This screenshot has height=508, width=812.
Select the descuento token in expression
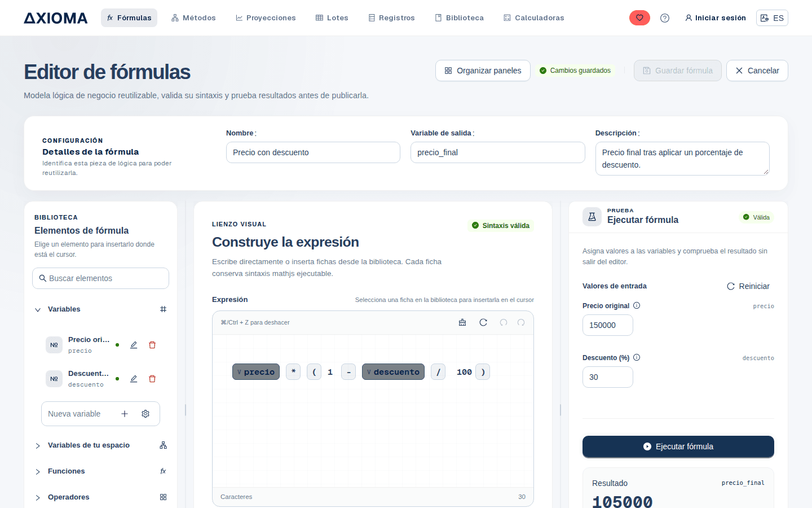click(393, 372)
